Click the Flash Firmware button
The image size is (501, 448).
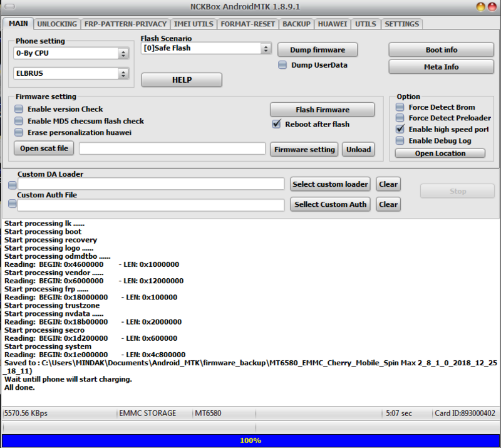click(x=323, y=110)
